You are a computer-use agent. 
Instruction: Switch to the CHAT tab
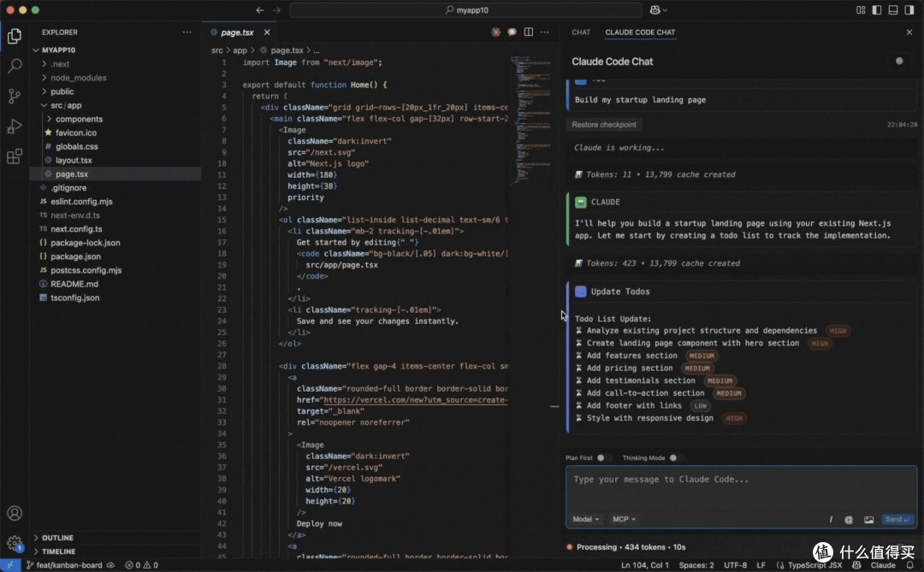580,32
